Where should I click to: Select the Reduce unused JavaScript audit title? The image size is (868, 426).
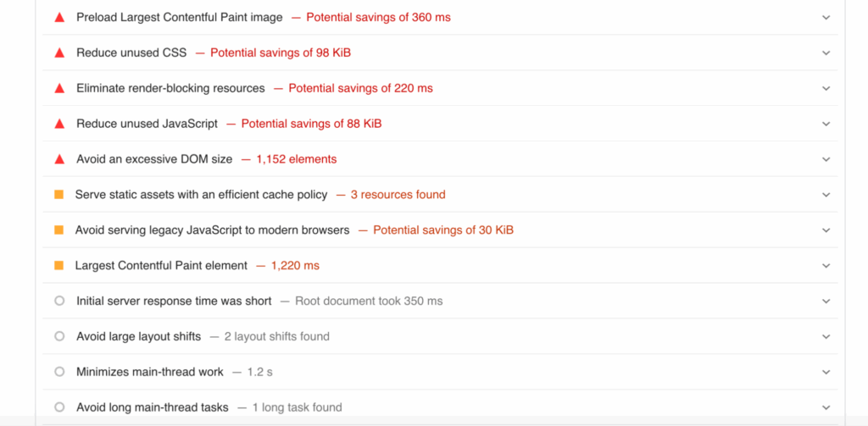pyautogui.click(x=147, y=124)
